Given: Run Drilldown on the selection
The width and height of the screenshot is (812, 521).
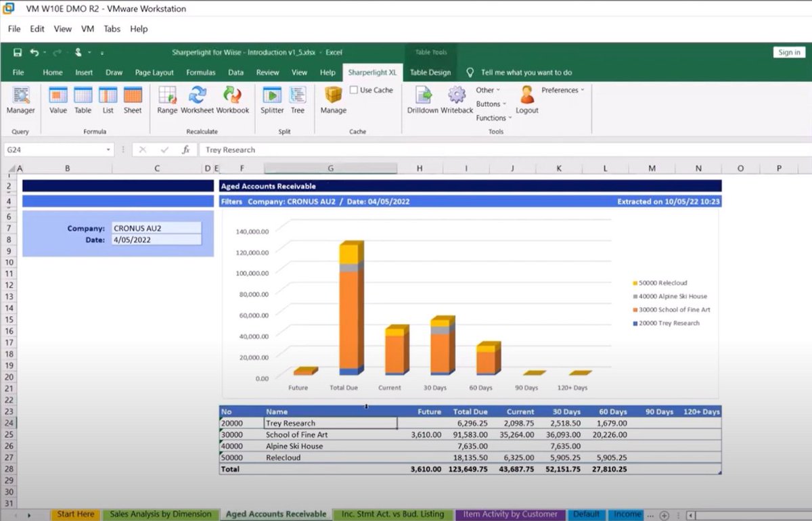Looking at the screenshot, I should tap(423, 100).
